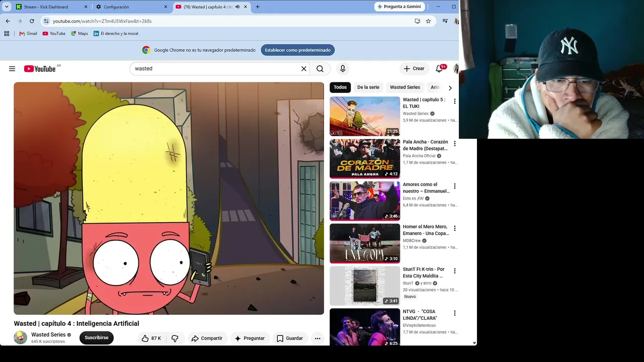Click 'Establecer como predeterminado' button
644x362 pixels.
pyautogui.click(x=298, y=50)
